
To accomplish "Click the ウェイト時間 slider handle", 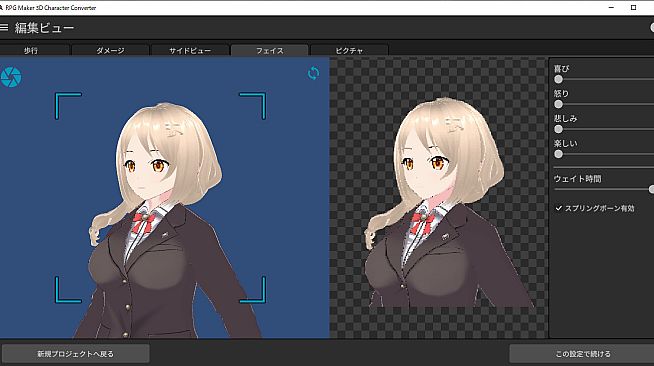I will pyautogui.click(x=651, y=189).
